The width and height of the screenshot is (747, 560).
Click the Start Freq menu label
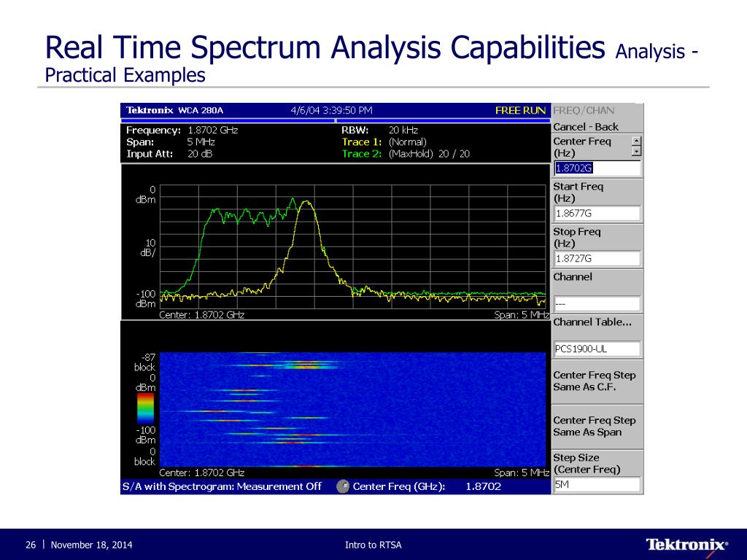[x=578, y=192]
